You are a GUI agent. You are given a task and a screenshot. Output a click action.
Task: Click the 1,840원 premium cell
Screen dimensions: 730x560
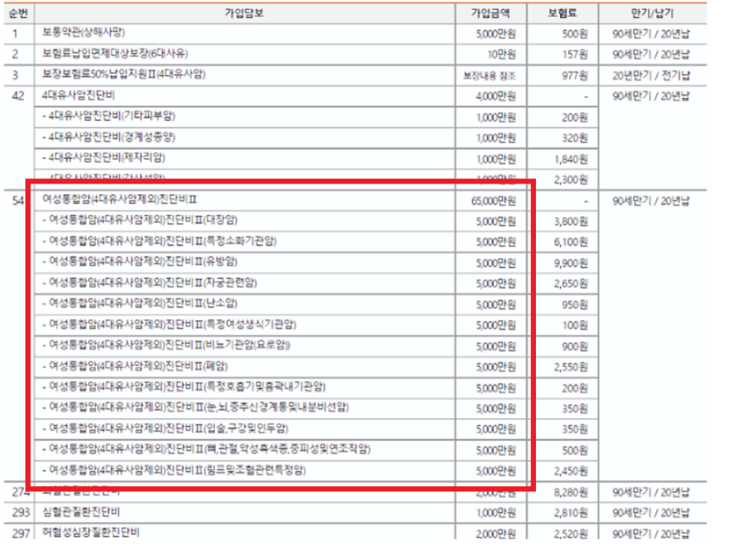tap(571, 159)
